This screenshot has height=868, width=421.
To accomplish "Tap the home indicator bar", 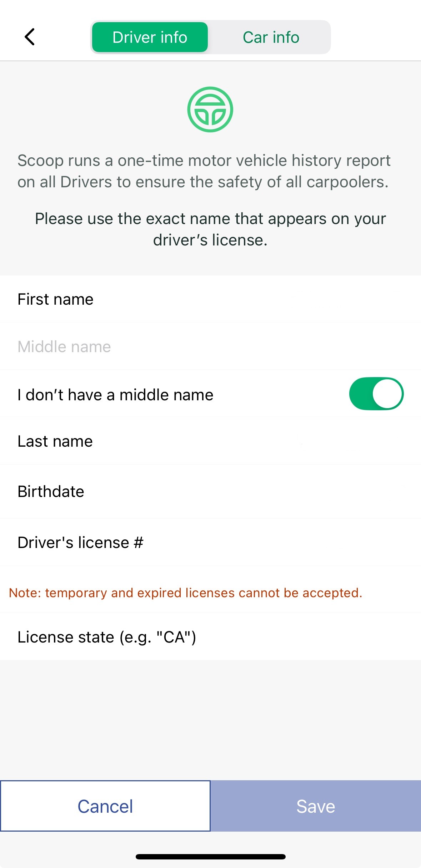I will (210, 857).
